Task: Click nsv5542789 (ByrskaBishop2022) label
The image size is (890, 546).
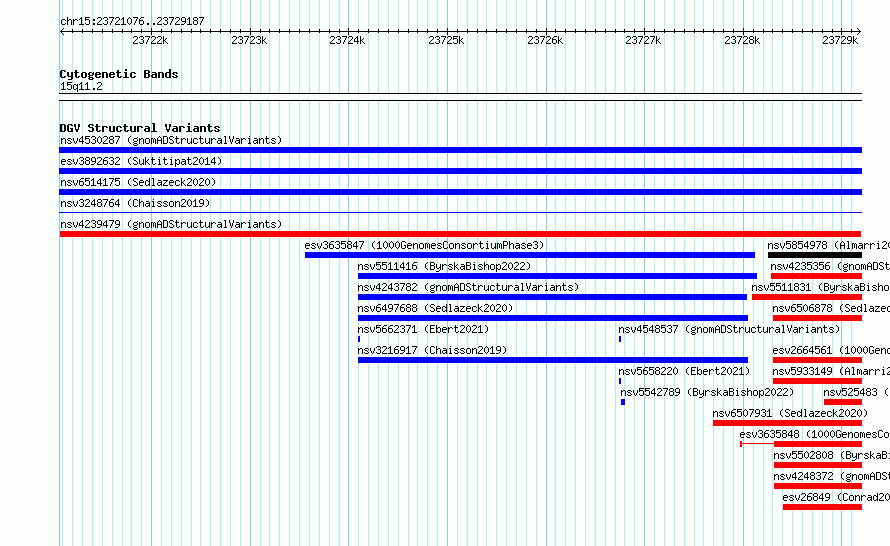Action: click(x=707, y=392)
